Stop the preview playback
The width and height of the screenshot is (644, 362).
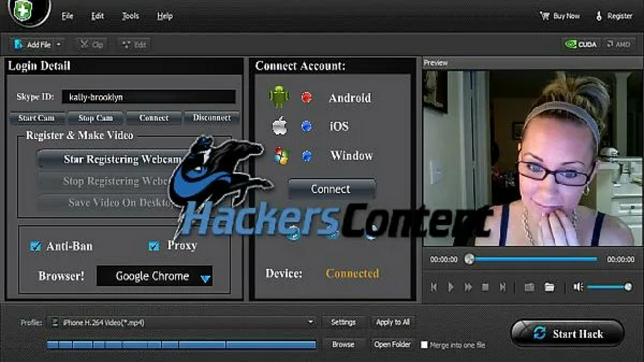[x=485, y=287]
